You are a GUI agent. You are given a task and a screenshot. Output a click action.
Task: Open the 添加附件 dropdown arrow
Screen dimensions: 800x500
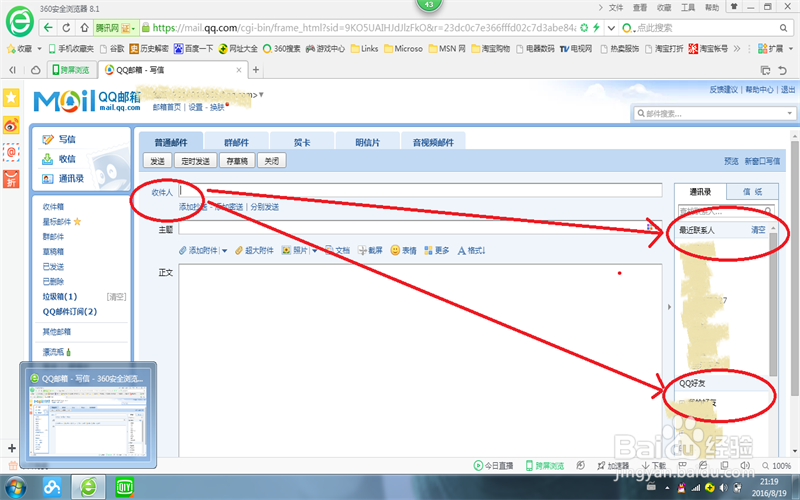pyautogui.click(x=224, y=251)
